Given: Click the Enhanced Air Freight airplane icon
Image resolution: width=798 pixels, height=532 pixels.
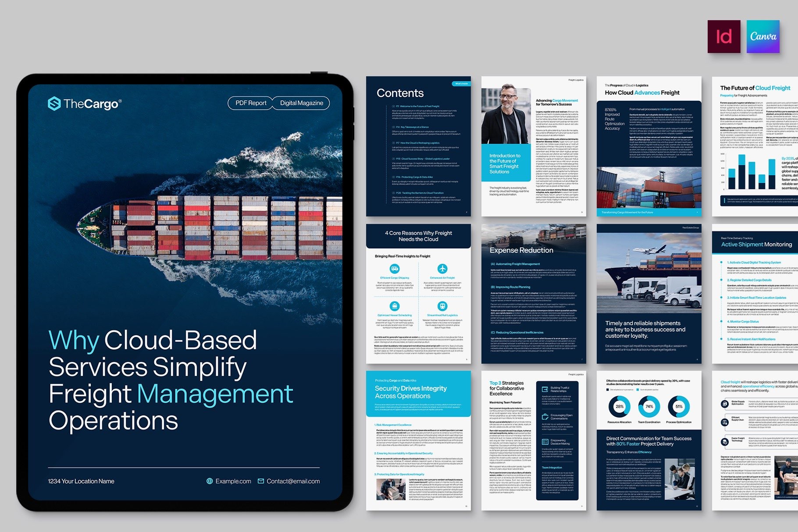Looking at the screenshot, I should [442, 269].
